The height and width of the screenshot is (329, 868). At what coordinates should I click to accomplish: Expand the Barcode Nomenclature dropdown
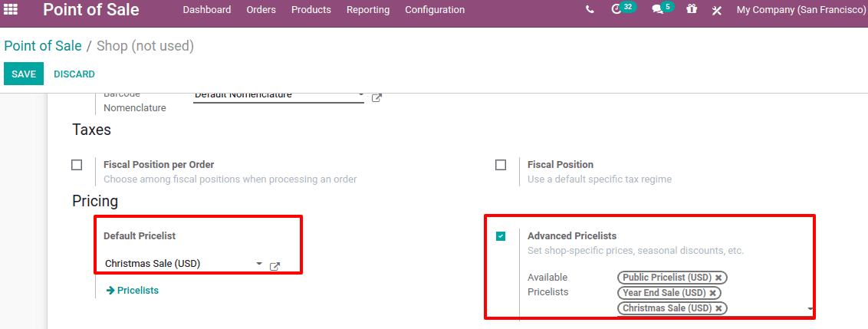click(360, 96)
